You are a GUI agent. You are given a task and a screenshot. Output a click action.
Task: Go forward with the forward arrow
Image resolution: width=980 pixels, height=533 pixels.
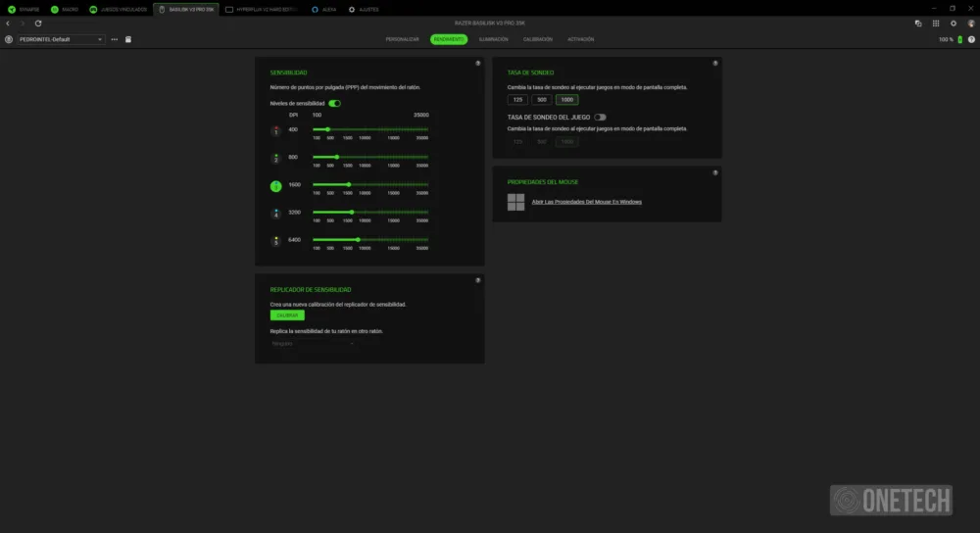[23, 24]
